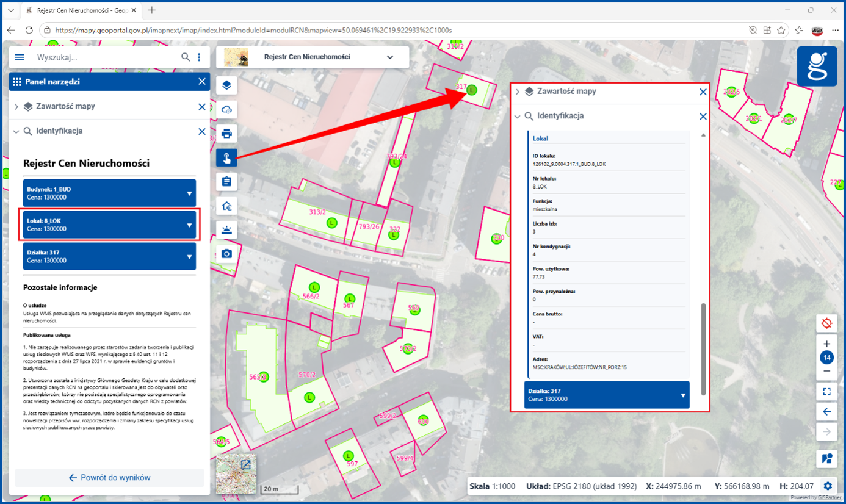Select the identification pointer tool
The width and height of the screenshot is (846, 504).
226,159
